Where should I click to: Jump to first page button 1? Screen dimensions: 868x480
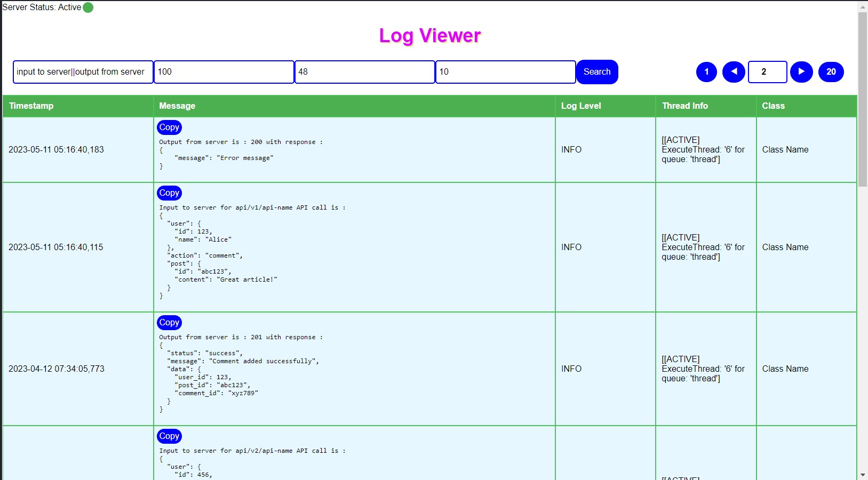706,72
